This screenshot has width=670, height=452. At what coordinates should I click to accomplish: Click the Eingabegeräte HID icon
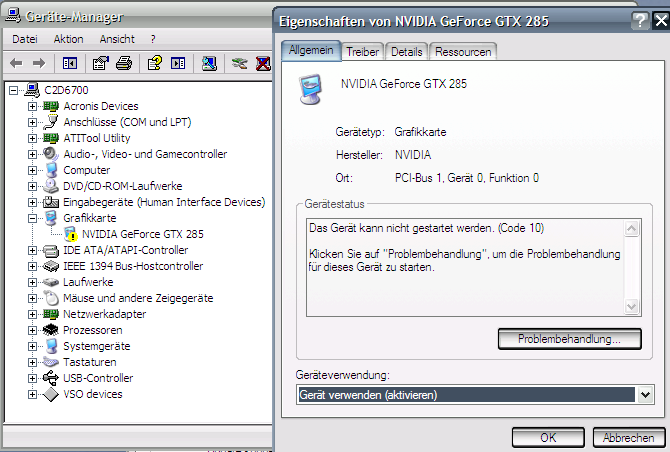pos(51,202)
